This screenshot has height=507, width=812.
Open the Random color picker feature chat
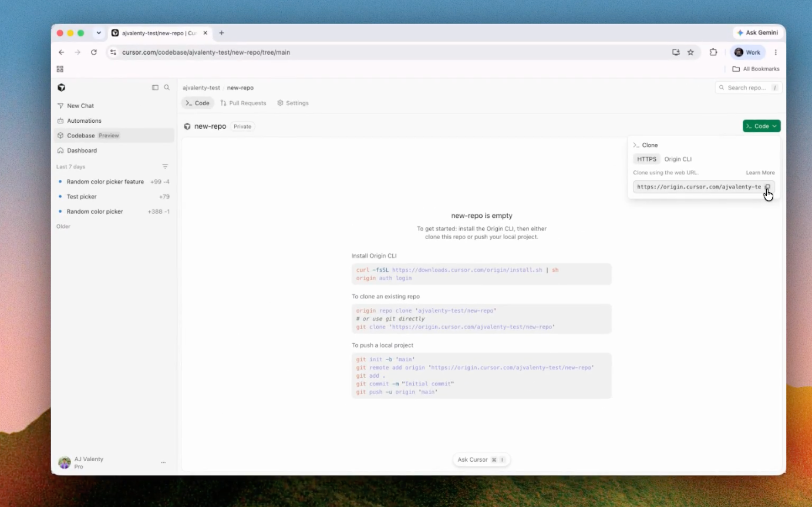pyautogui.click(x=113, y=182)
